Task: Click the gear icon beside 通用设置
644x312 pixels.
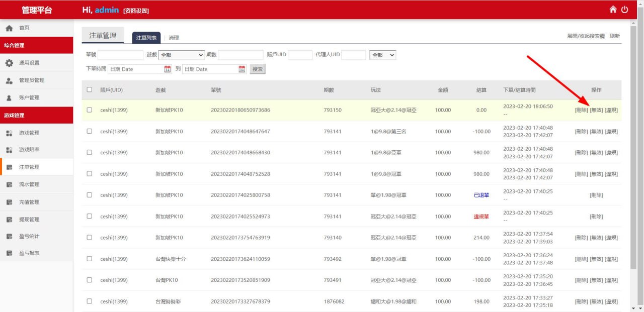Action: click(x=9, y=63)
